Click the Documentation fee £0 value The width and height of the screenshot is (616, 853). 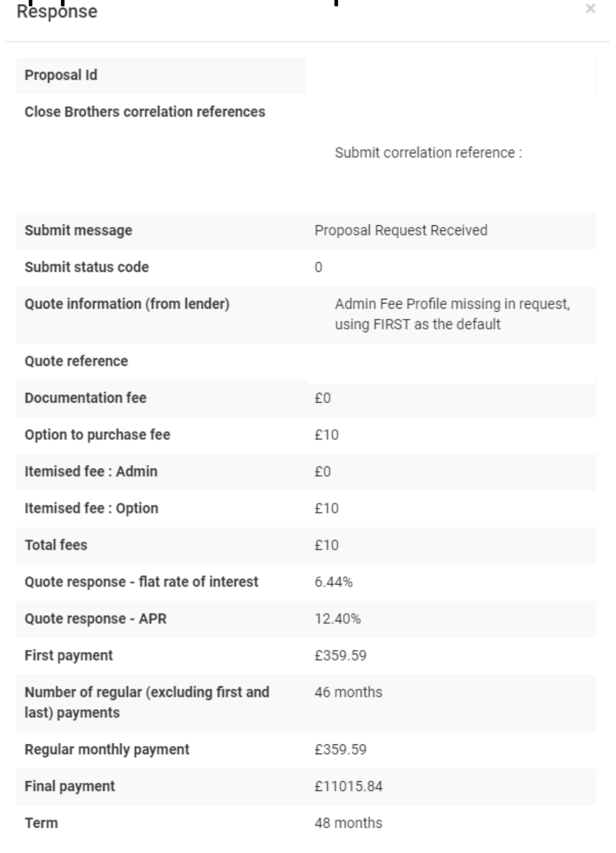322,398
